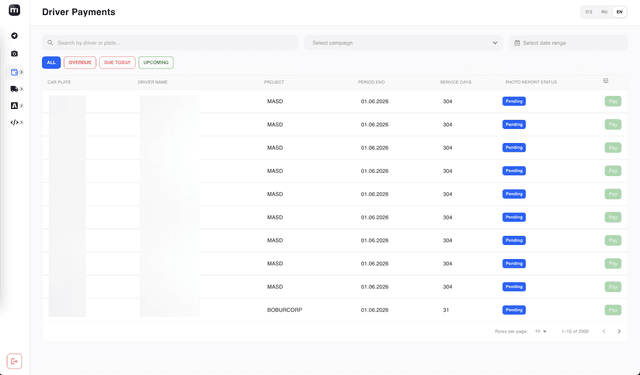Click the Driver Payments page title
640x375 pixels.
tap(78, 12)
